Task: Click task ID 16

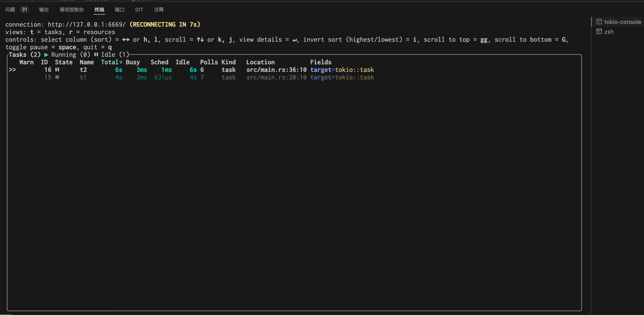Action: 48,70
